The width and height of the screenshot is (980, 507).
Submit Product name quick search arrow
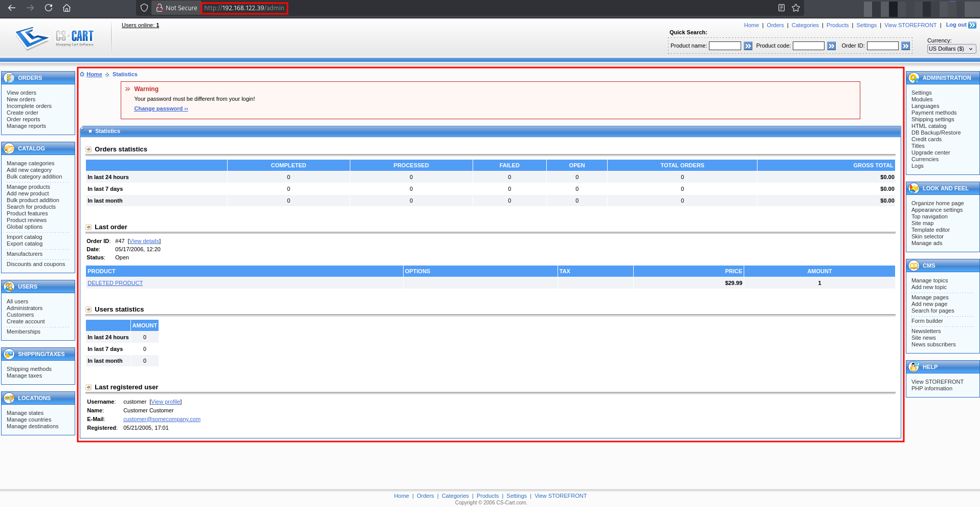[748, 46]
